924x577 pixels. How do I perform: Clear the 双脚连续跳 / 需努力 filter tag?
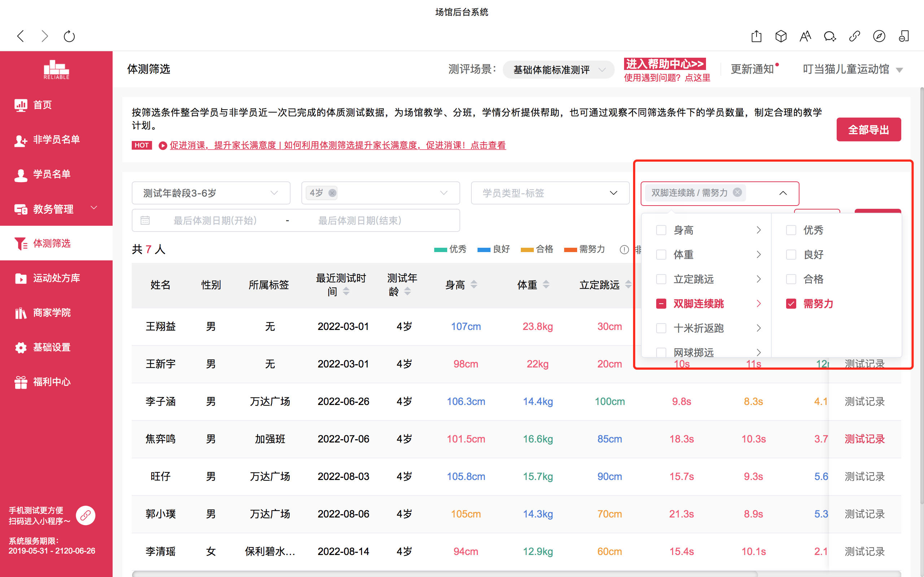[738, 192]
